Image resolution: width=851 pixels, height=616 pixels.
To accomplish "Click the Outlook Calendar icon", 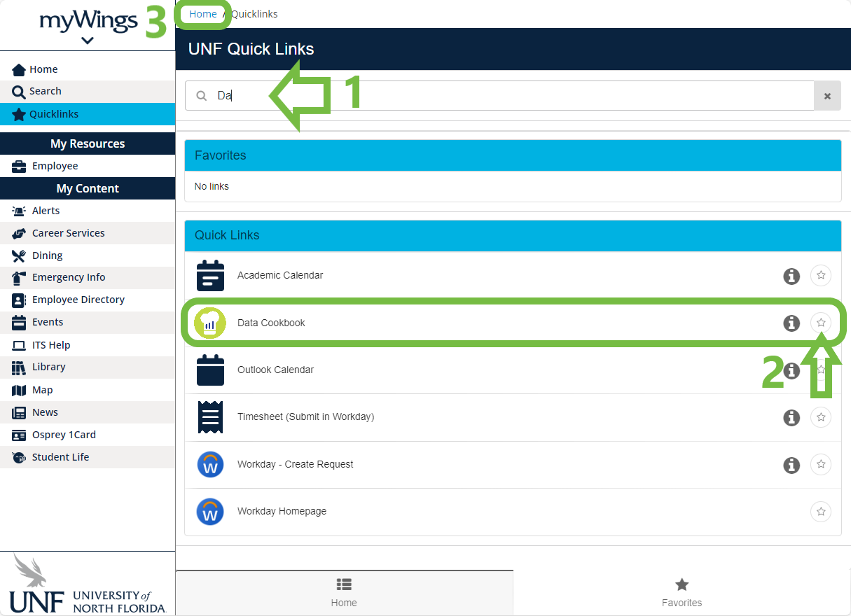I will point(210,370).
